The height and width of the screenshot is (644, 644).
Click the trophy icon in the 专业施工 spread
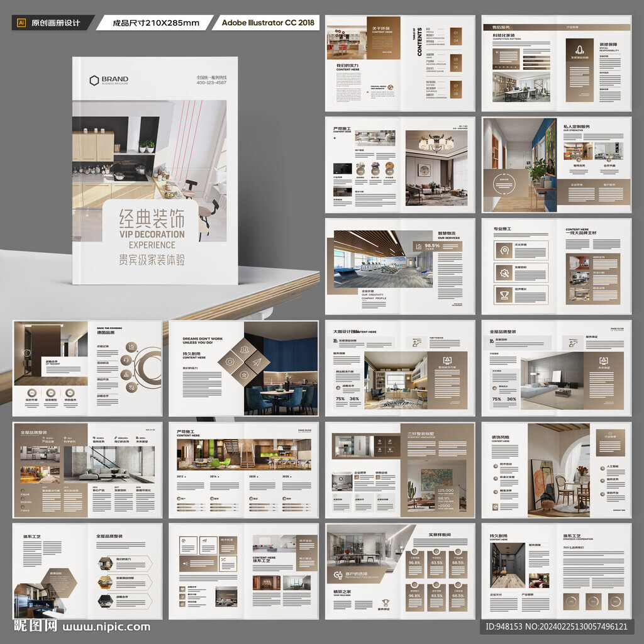click(504, 295)
